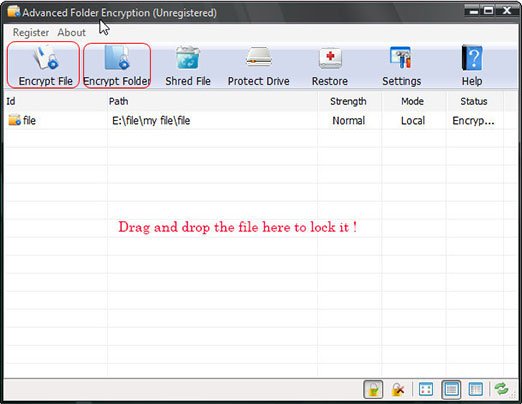The image size is (522, 404).
Task: Select the Shred File tool
Action: (188, 66)
